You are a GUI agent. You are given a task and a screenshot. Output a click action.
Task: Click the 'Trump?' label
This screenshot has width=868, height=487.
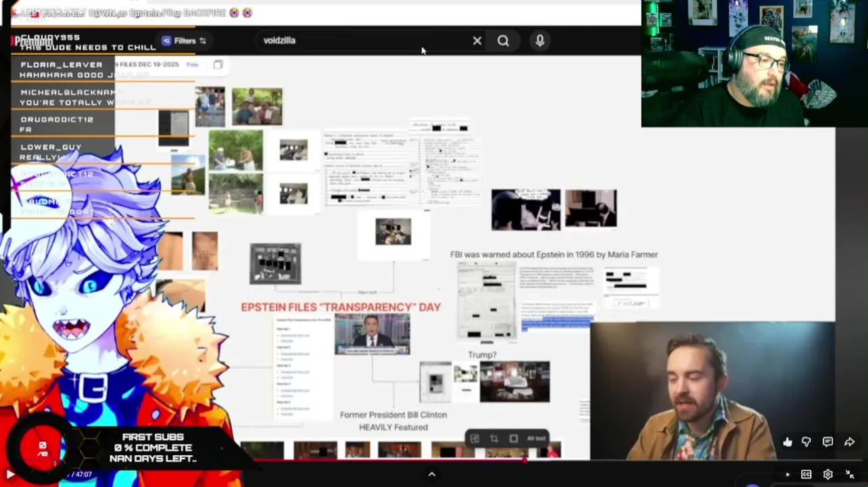(482, 355)
